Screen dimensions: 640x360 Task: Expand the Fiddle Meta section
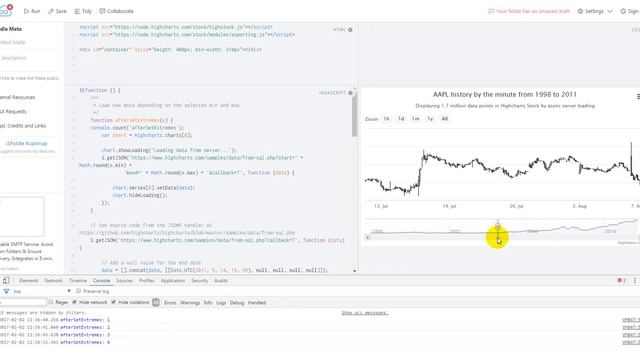[x=11, y=29]
